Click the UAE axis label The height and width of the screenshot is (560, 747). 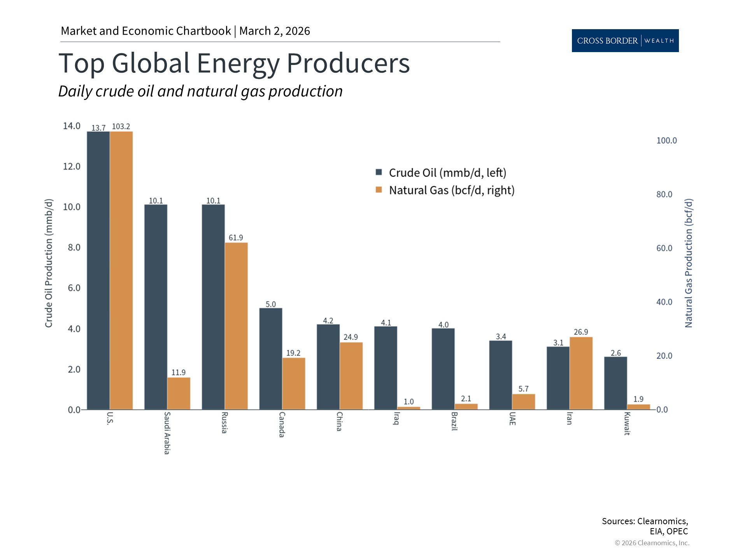[x=512, y=418]
